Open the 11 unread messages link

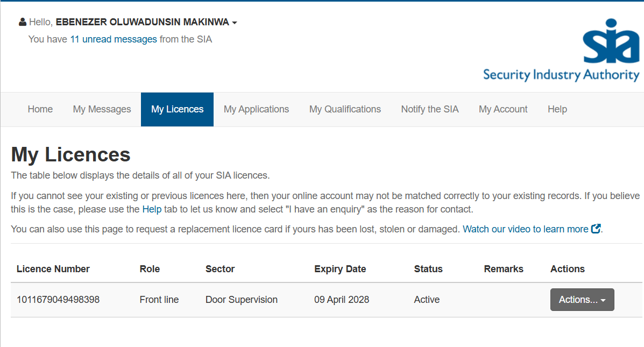(x=114, y=39)
